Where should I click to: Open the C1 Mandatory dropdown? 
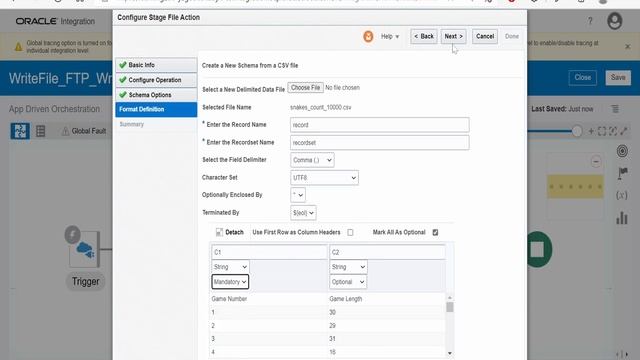click(230, 282)
